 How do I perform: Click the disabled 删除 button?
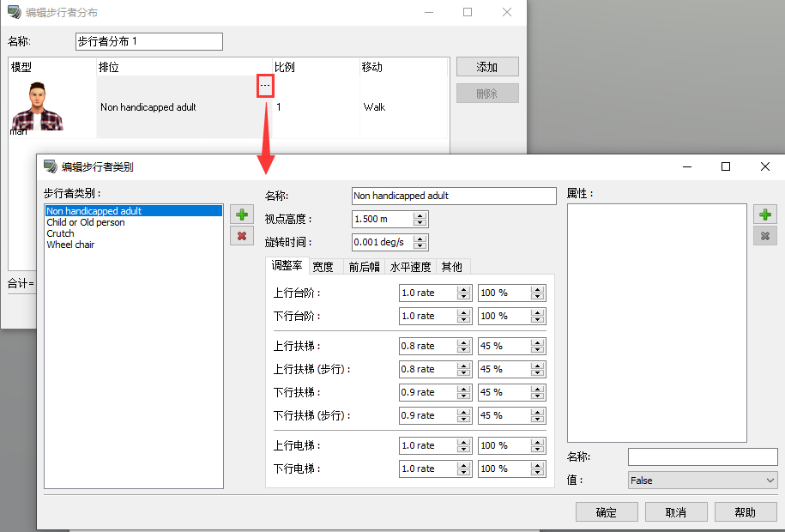[487, 94]
